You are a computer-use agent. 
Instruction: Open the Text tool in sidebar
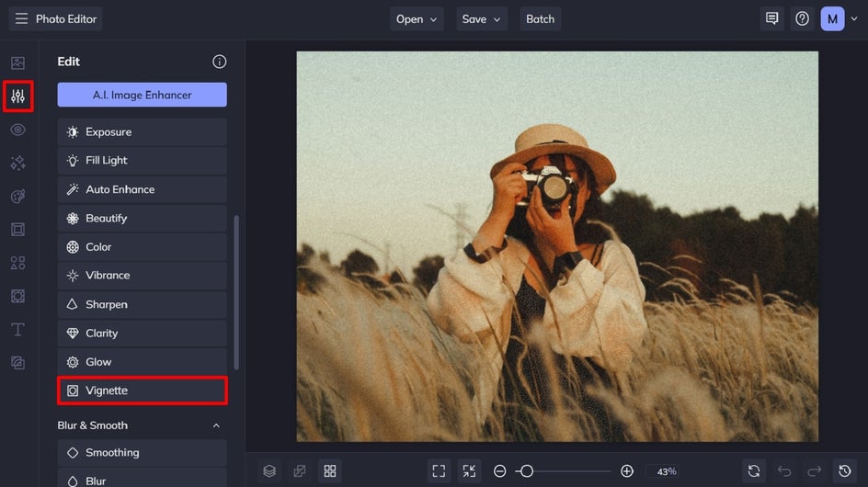(x=17, y=329)
